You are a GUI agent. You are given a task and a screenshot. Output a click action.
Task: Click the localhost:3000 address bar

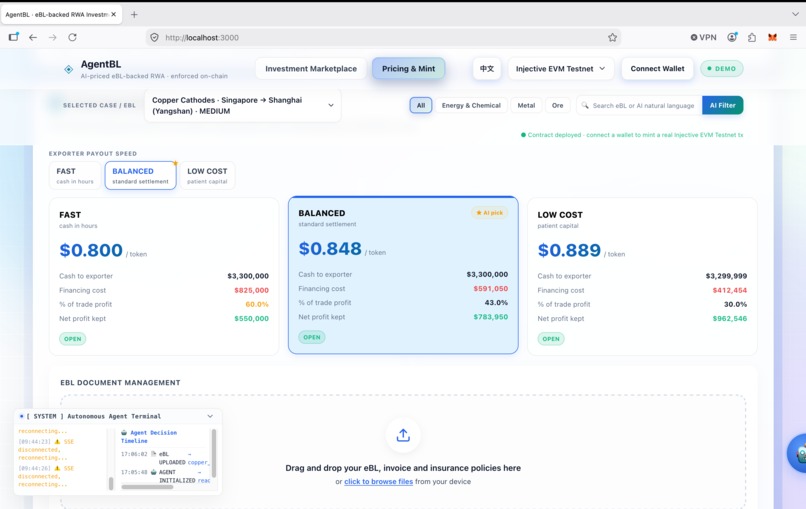click(x=383, y=38)
